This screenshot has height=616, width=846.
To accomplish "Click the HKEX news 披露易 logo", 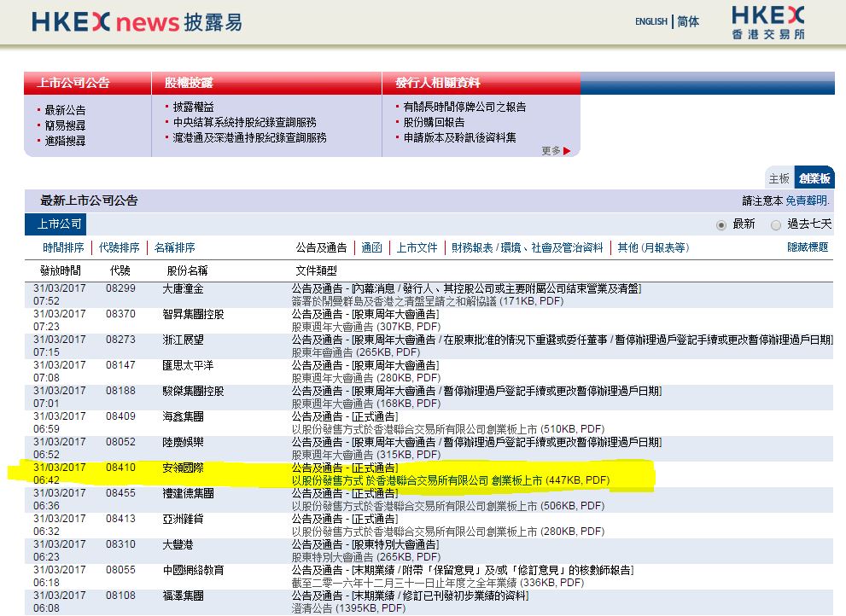I will (137, 22).
